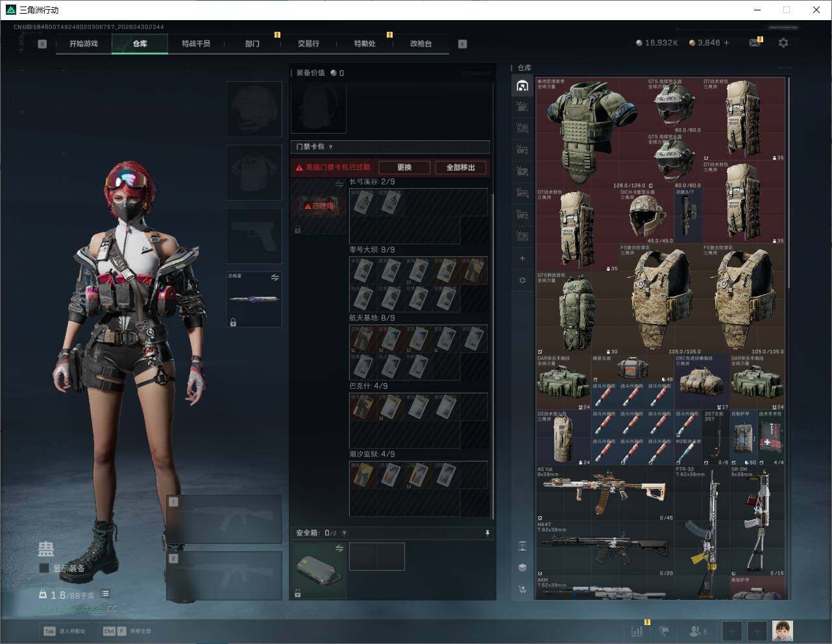Image resolution: width=832 pixels, height=644 pixels.
Task: Switch to 交易行 tab
Action: point(308,43)
